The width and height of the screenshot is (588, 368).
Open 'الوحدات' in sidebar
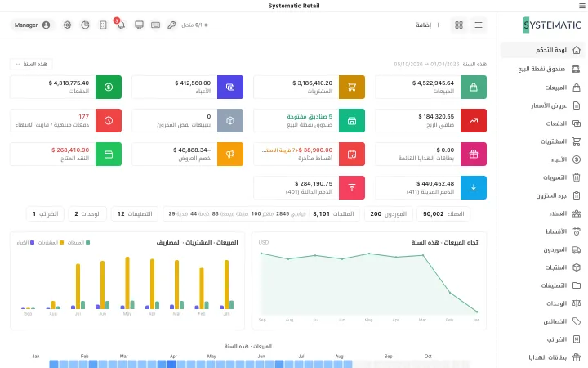point(542,303)
